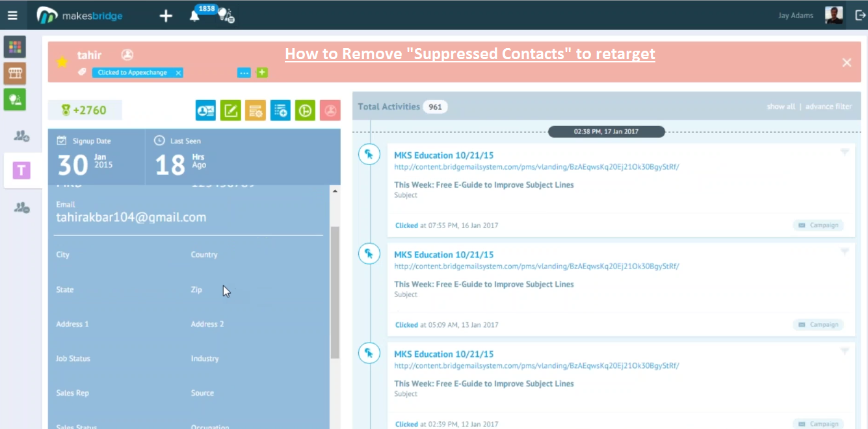This screenshot has width=868, height=429.
Task: Click the Last Seen clock icon
Action: coord(159,140)
